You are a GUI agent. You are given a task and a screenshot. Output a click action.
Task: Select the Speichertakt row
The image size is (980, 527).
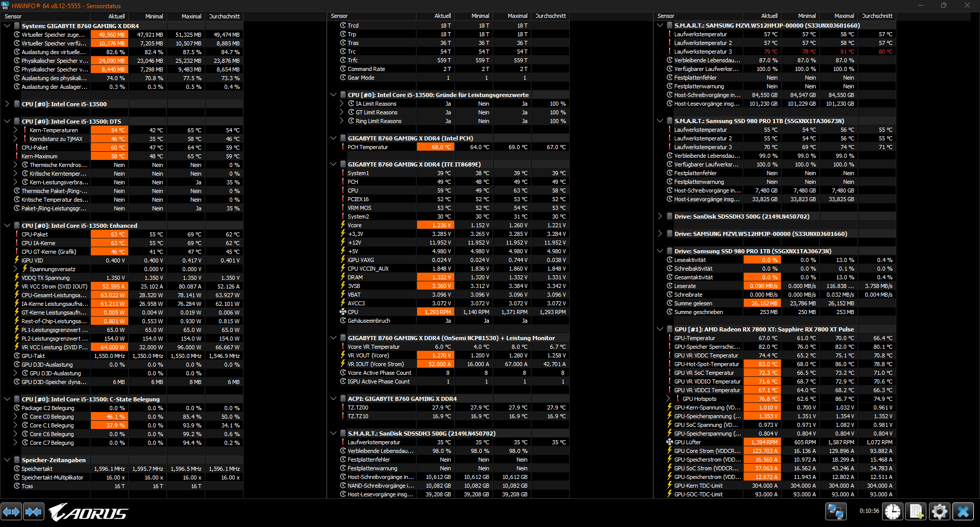click(x=122, y=468)
